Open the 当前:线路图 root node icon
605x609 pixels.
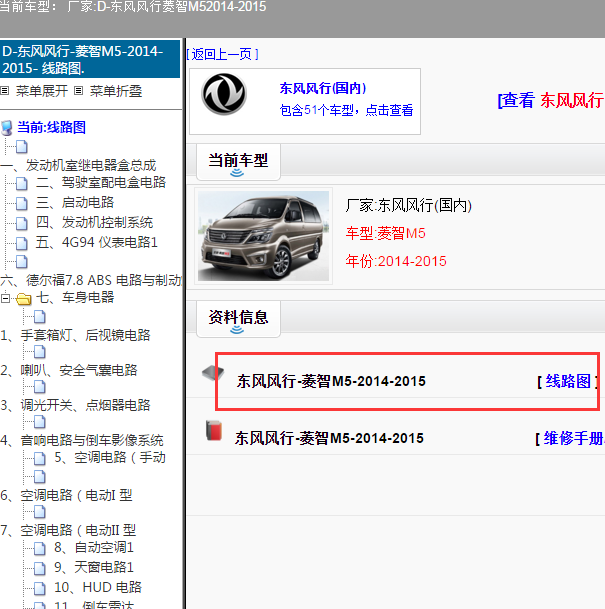point(7,127)
